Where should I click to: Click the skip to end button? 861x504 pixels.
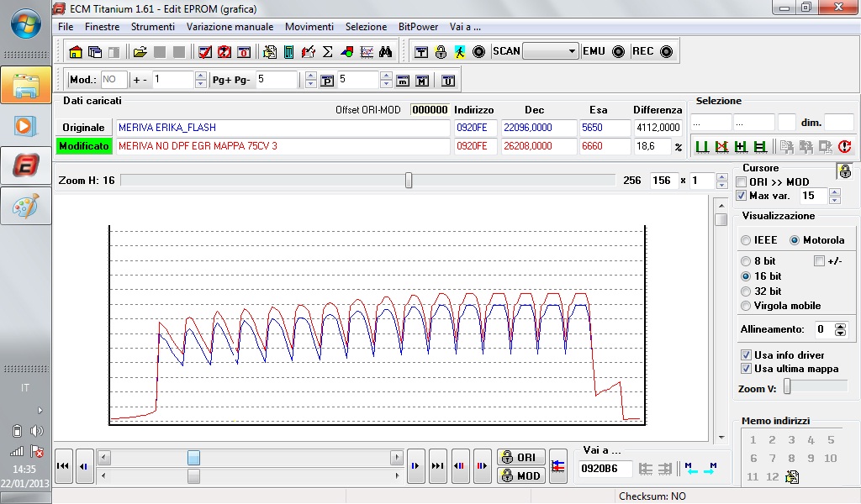tap(437, 466)
